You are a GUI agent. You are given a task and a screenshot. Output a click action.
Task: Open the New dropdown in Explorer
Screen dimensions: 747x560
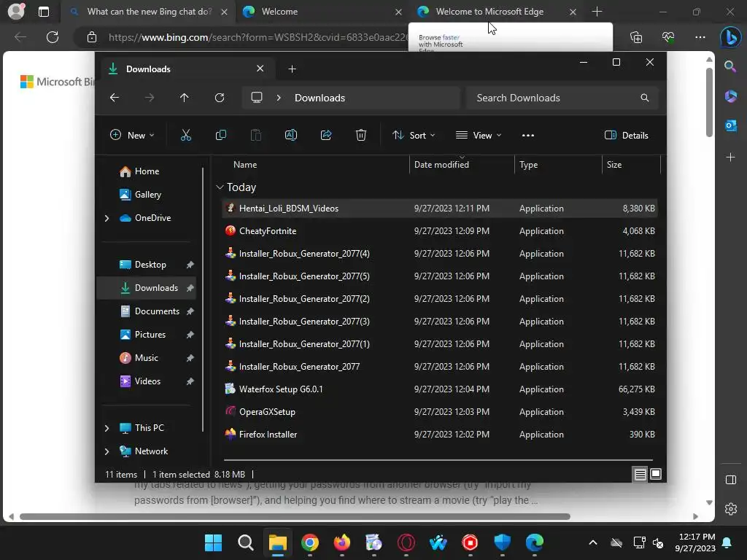coord(132,135)
